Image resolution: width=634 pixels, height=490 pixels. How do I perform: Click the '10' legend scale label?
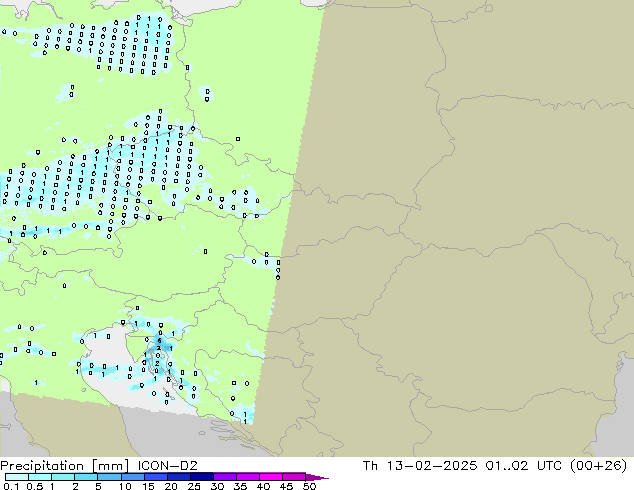[125, 486]
